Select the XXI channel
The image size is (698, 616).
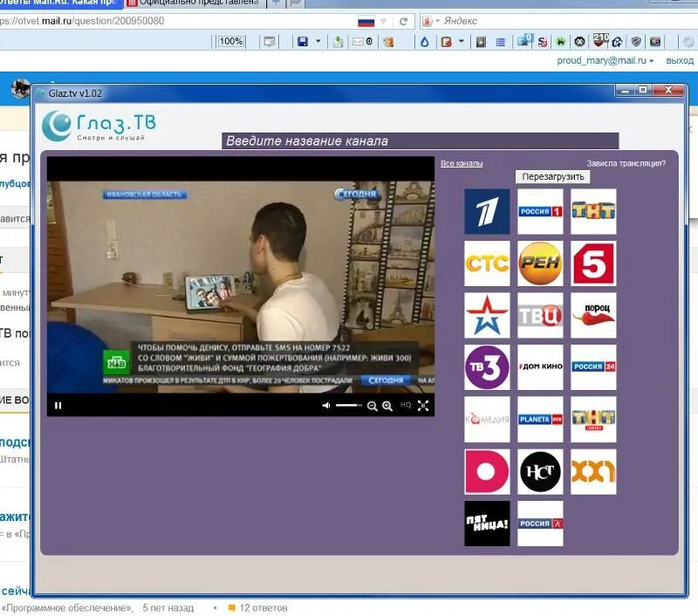tap(593, 472)
